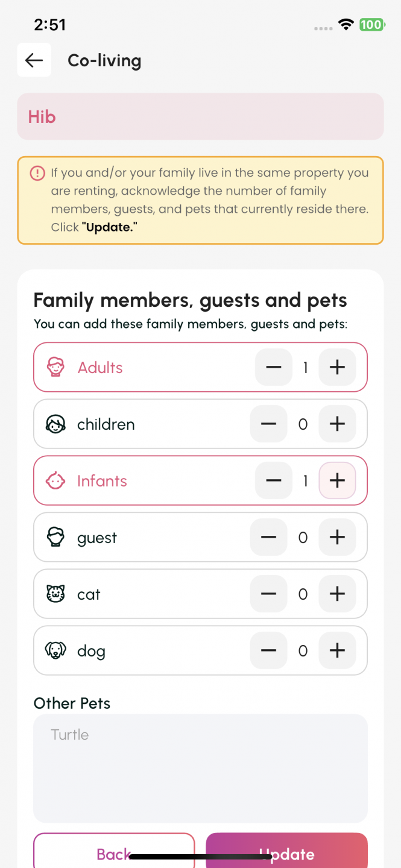Image resolution: width=401 pixels, height=868 pixels.
Task: Tap minus button in dog row
Action: point(269,650)
